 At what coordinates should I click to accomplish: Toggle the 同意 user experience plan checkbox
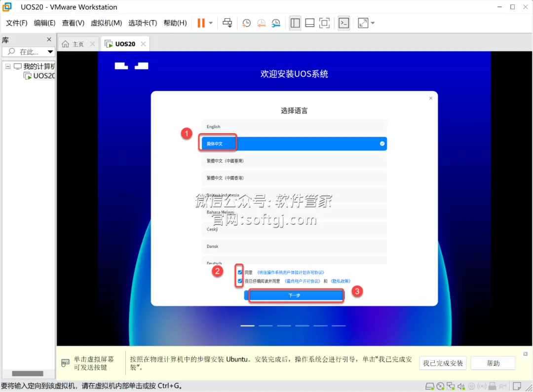(240, 273)
